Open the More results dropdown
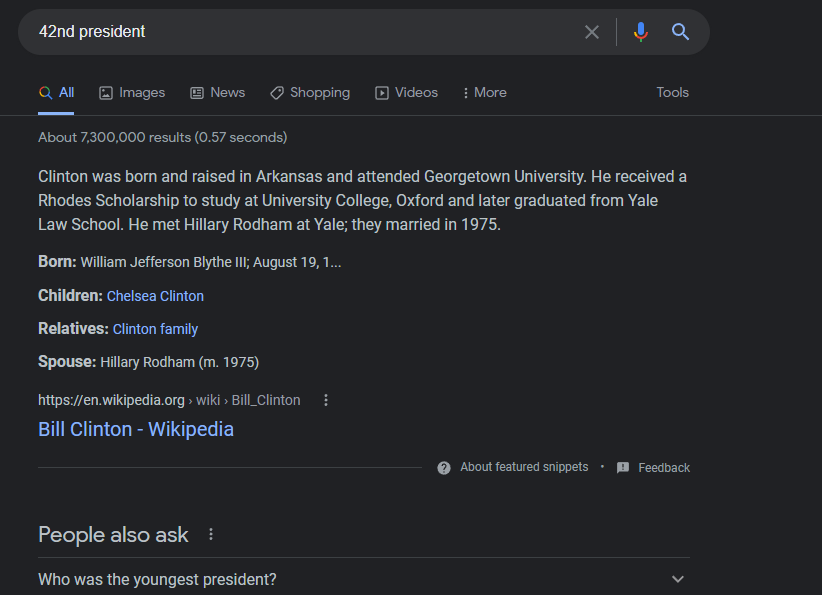The width and height of the screenshot is (822, 595). coord(484,93)
